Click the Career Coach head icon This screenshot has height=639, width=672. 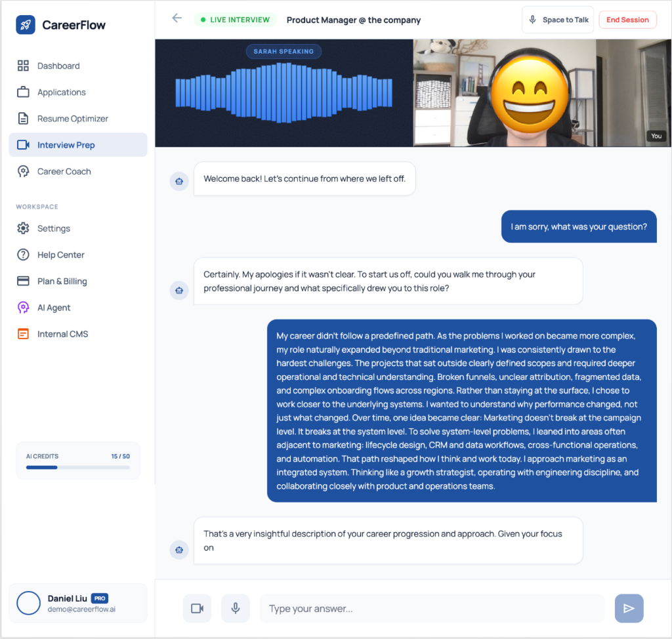point(24,171)
